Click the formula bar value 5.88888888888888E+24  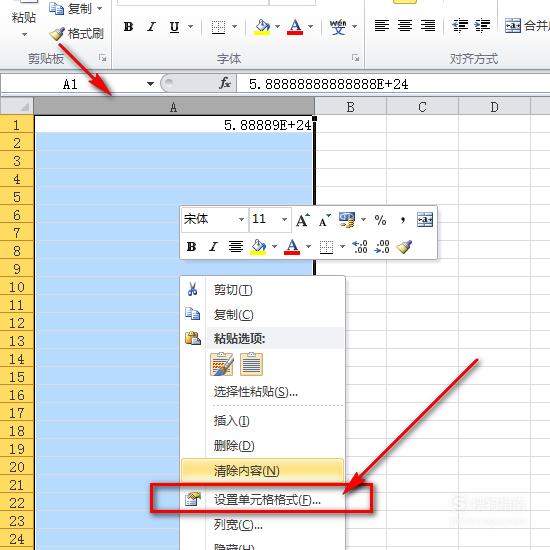point(328,84)
